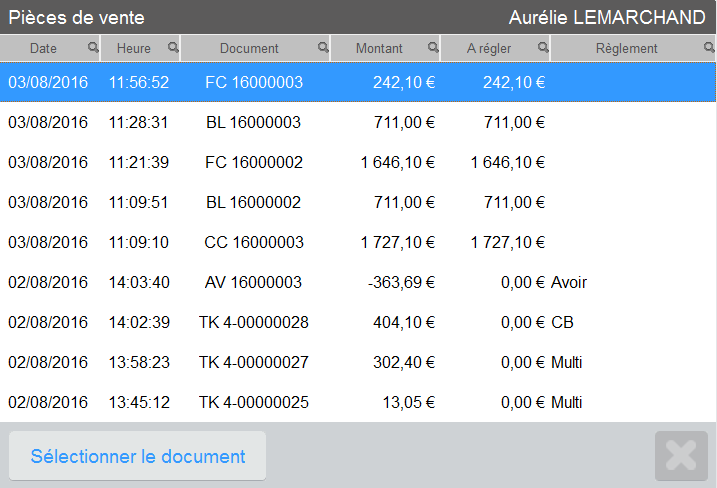This screenshot has width=717, height=488.
Task: Click the Montant column magnifier icon
Action: click(x=433, y=47)
